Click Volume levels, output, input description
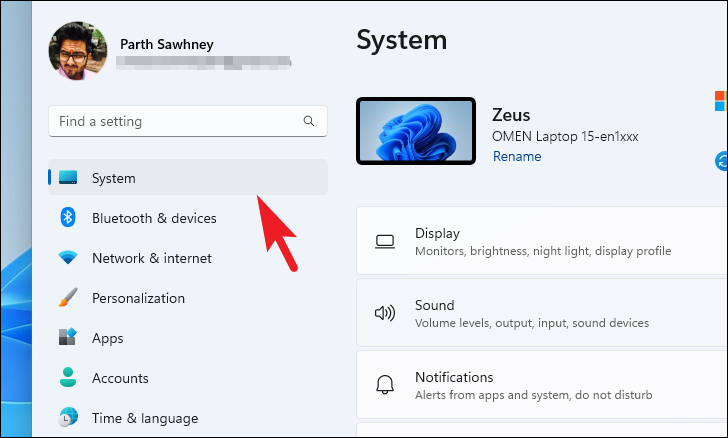 pos(532,323)
